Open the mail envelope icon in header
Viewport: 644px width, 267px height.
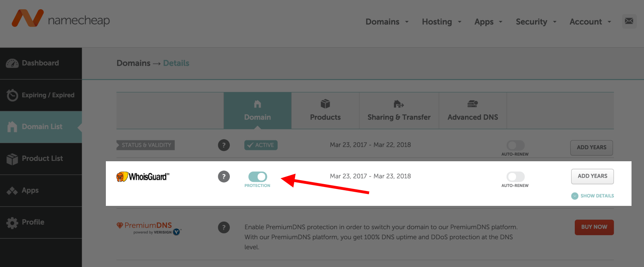point(629,21)
